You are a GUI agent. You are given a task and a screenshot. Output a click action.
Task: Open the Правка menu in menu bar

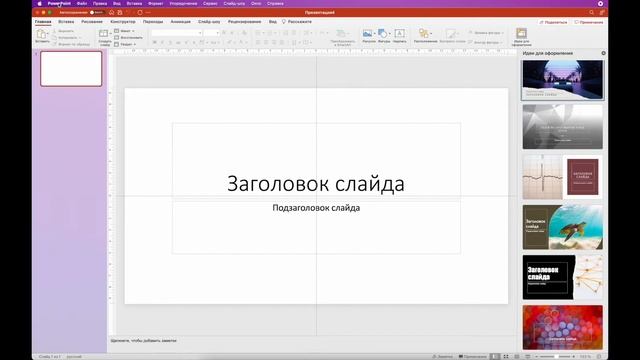pos(100,3)
